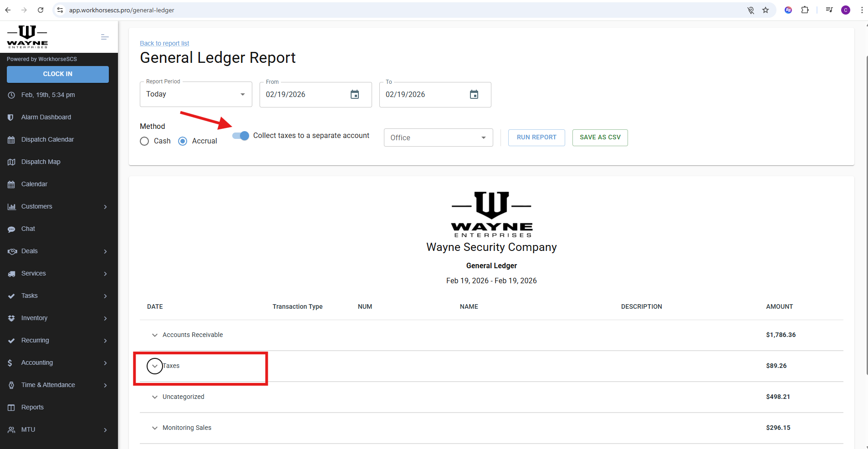
Task: Select the Cash method radio button
Action: pos(144,141)
